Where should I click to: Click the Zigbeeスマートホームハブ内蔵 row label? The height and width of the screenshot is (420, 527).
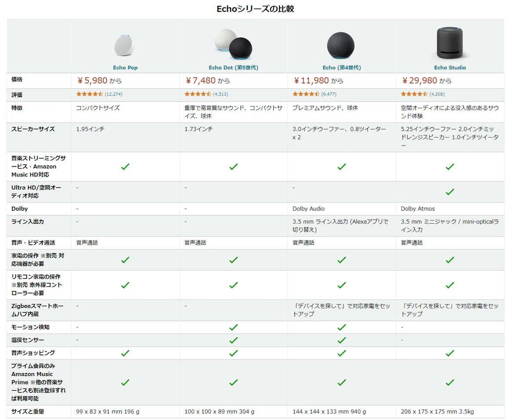(37, 310)
